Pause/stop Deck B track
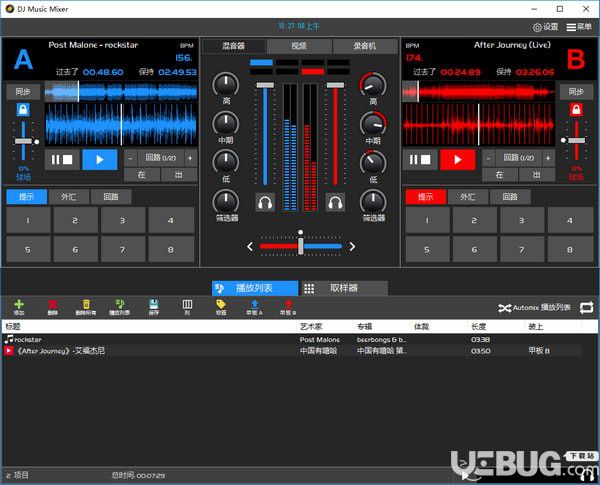Image resolution: width=600 pixels, height=485 pixels. coord(420,159)
